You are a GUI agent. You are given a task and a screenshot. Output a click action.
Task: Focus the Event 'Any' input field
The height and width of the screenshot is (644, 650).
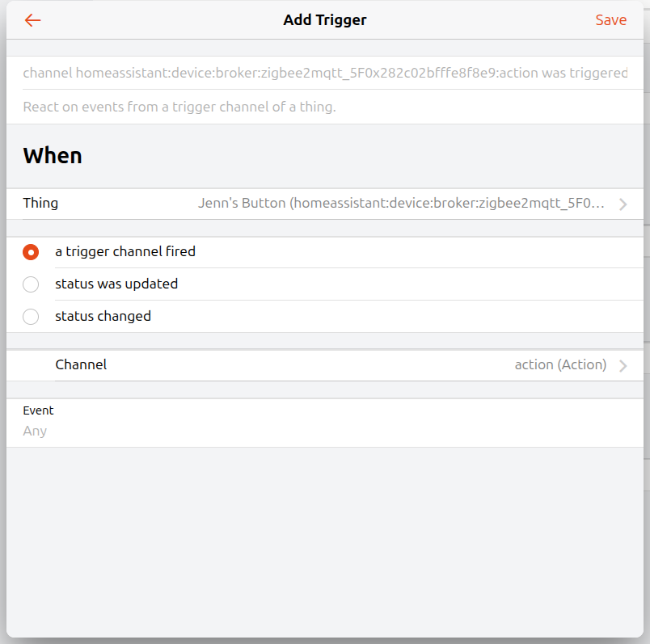[x=325, y=431]
